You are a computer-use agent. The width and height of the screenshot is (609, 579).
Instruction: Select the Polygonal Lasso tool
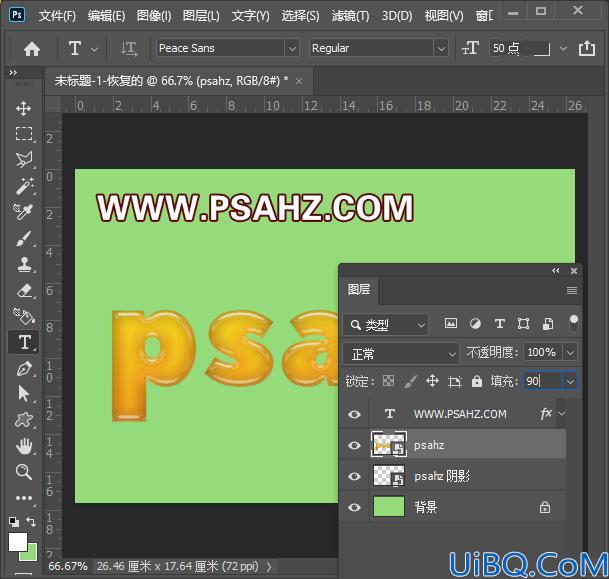click(x=24, y=160)
